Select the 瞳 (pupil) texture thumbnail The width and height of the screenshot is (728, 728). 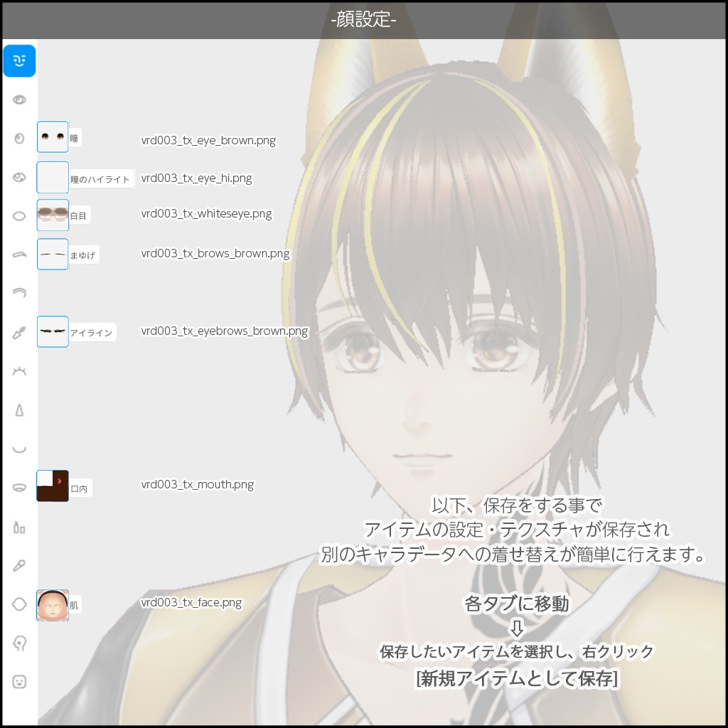pos(51,136)
